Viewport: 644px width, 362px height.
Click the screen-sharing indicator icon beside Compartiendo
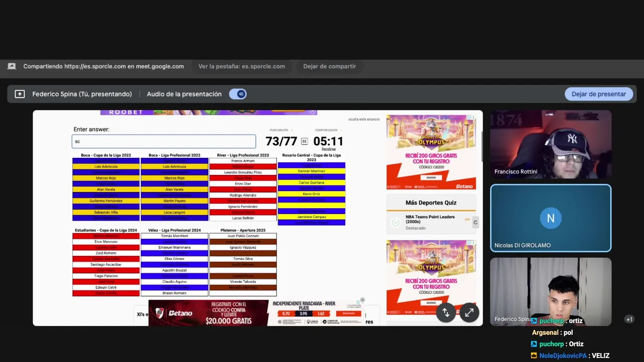[12, 66]
